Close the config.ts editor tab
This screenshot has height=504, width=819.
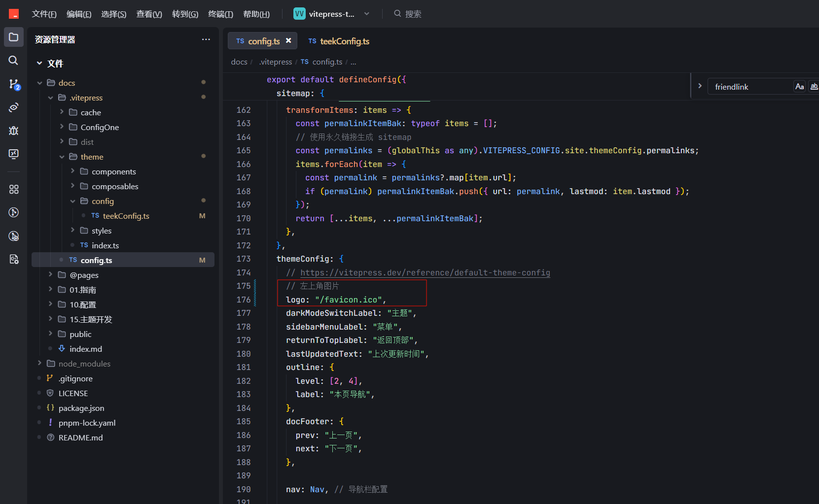coord(288,41)
